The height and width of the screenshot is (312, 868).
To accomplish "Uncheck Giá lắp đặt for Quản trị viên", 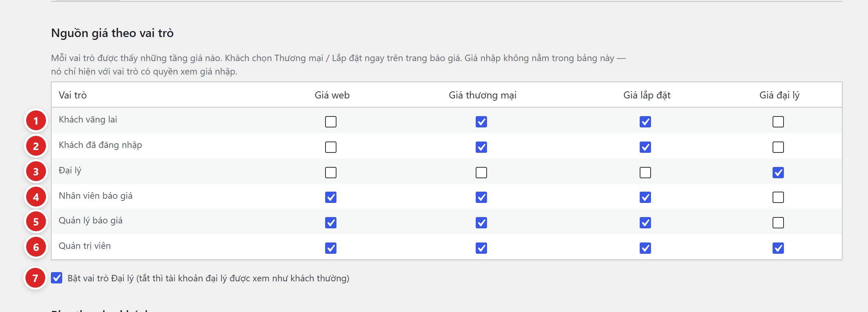I will pos(645,248).
